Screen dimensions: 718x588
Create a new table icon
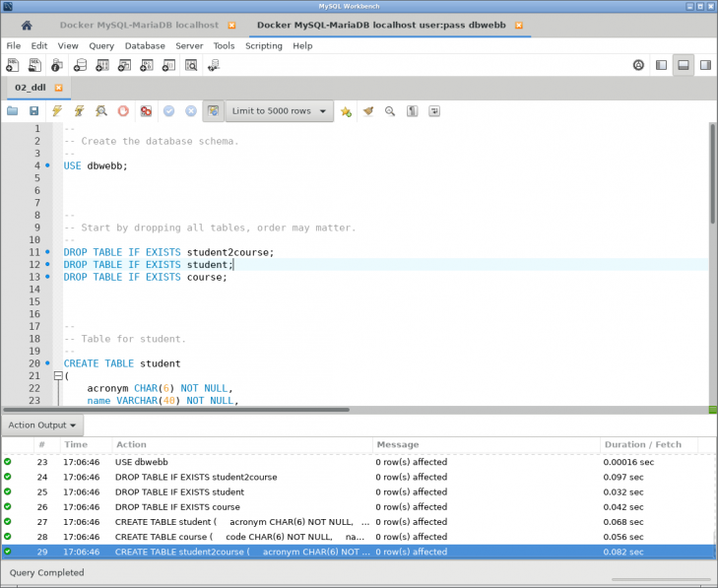[x=102, y=65]
